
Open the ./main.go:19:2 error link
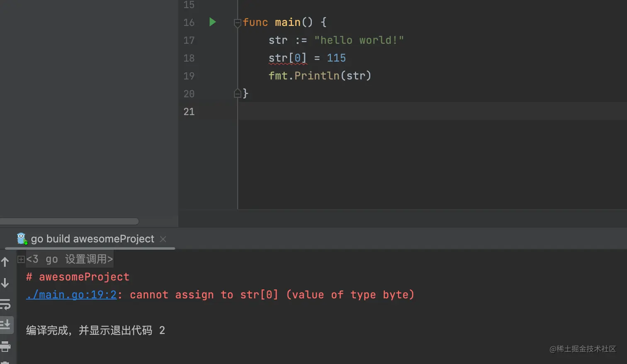71,295
